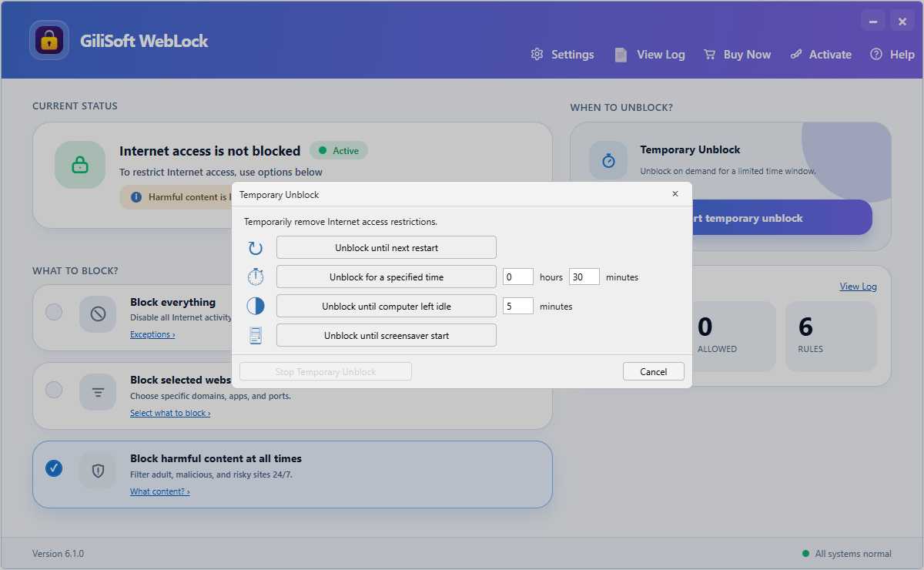
Task: Click the Activate key icon
Action: [795, 55]
